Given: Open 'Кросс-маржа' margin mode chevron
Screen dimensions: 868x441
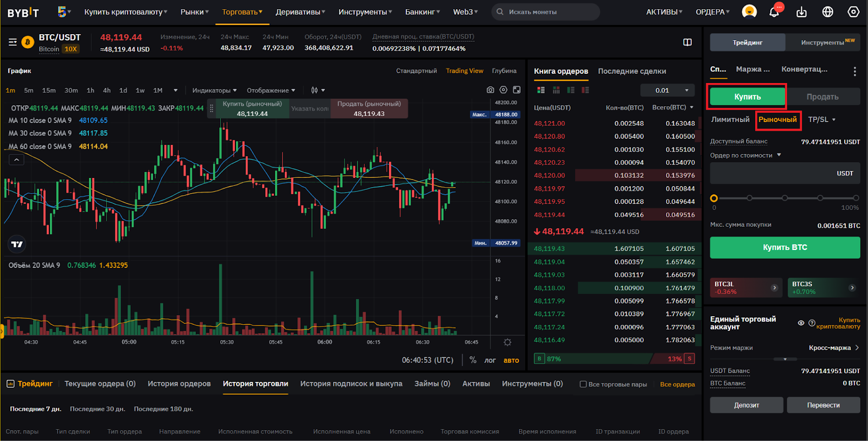Looking at the screenshot, I should (857, 348).
